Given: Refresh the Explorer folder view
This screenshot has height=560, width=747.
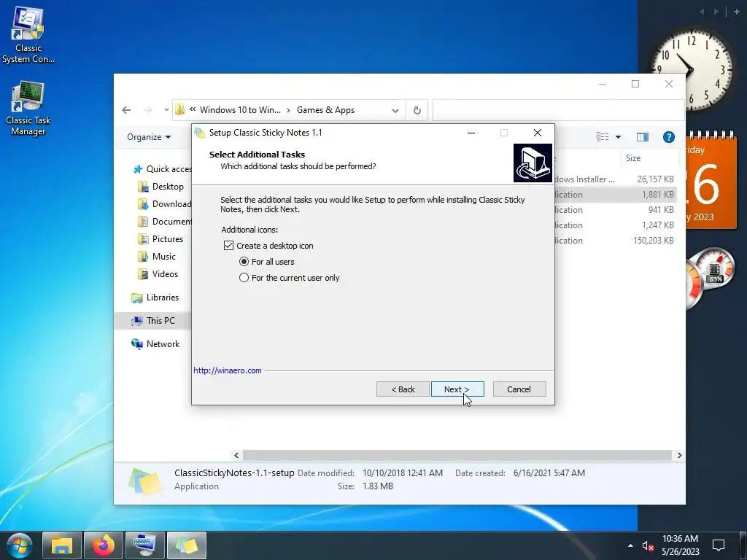Looking at the screenshot, I should [x=417, y=110].
